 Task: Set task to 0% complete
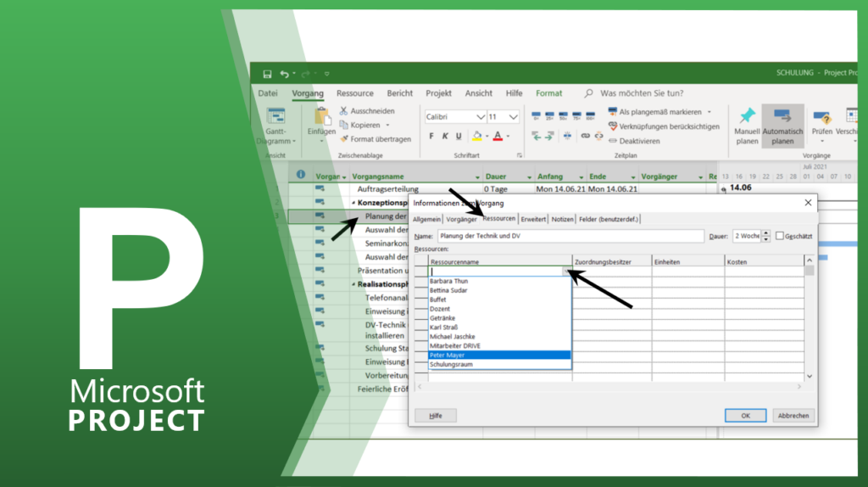pyautogui.click(x=536, y=115)
